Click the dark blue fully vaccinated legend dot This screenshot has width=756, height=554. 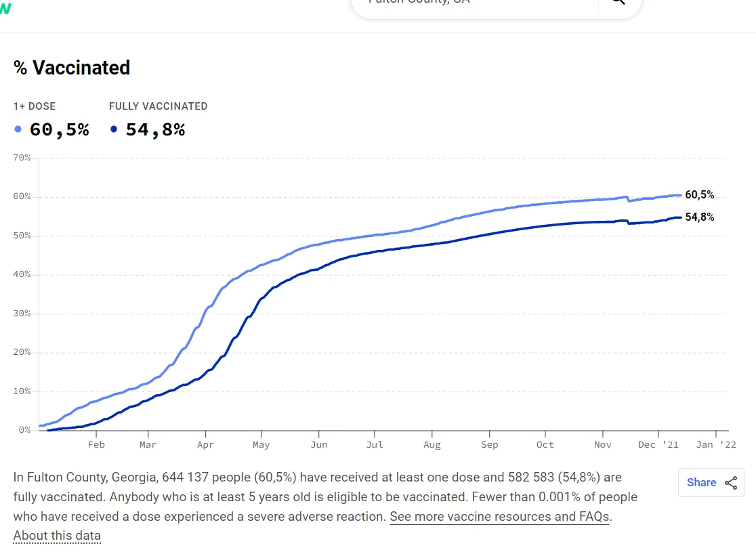(x=114, y=129)
